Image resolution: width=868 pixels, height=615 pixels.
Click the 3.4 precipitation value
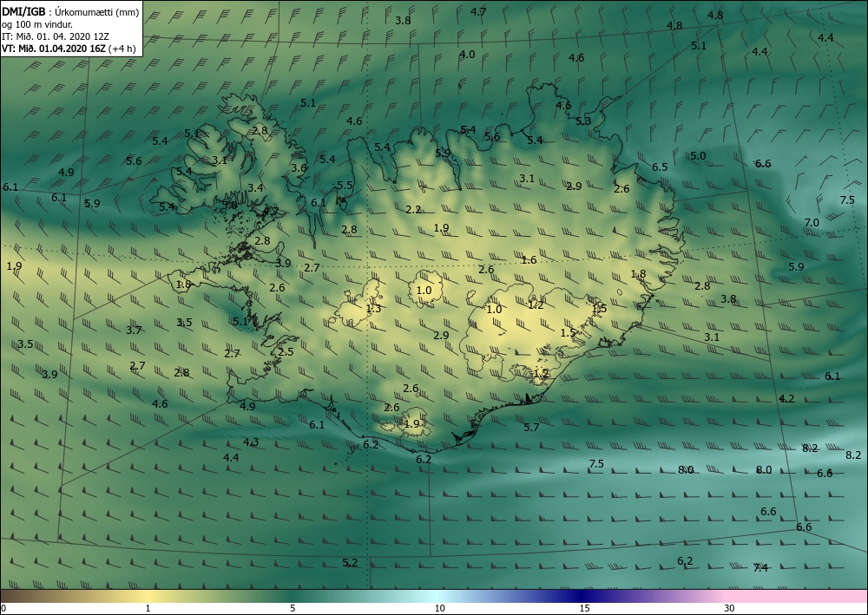coord(255,188)
